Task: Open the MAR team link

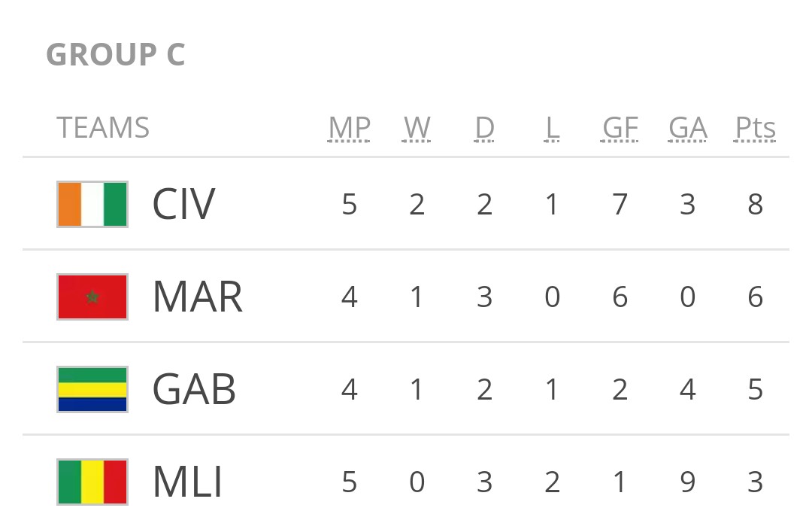Action: tap(198, 297)
